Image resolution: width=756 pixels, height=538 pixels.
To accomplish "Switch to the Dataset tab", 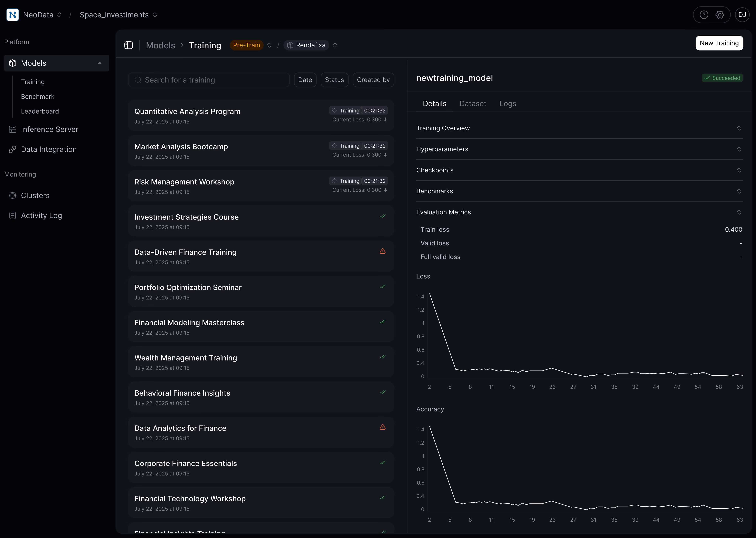I will [473, 104].
